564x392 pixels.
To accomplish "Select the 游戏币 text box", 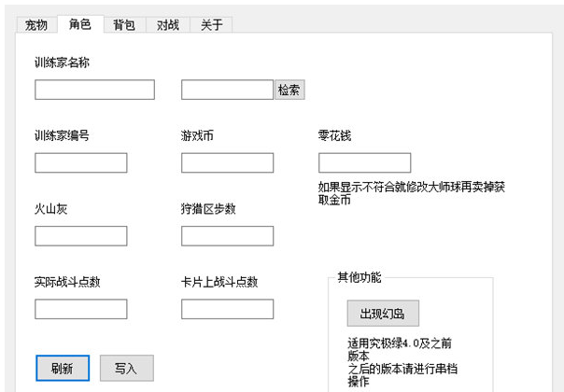I will [x=227, y=163].
